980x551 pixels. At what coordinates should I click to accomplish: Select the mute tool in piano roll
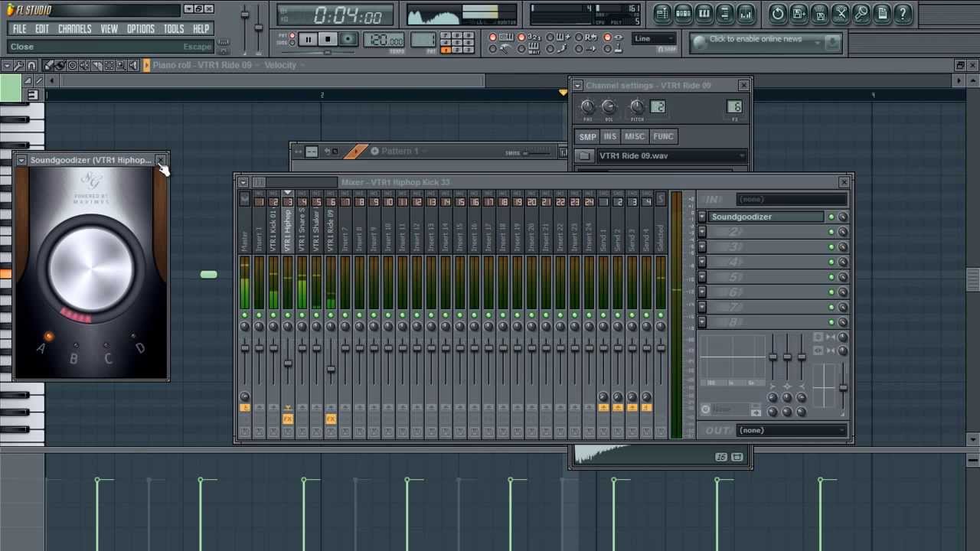point(84,65)
